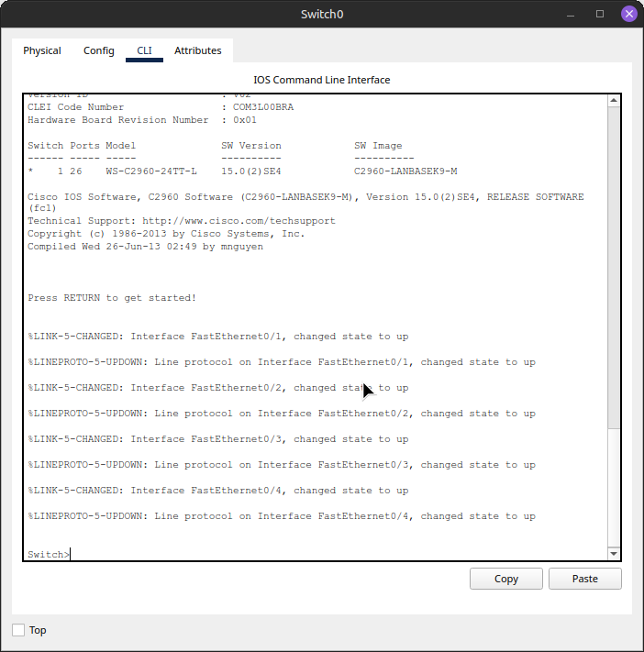Click the 'CLEI Code Number' label

pos(76,107)
